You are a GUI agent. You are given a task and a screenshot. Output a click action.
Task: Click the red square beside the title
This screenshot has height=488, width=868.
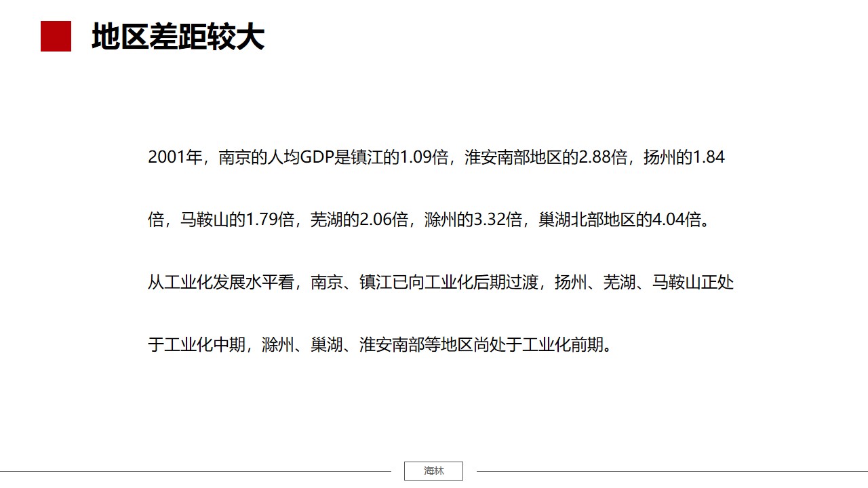click(x=56, y=37)
